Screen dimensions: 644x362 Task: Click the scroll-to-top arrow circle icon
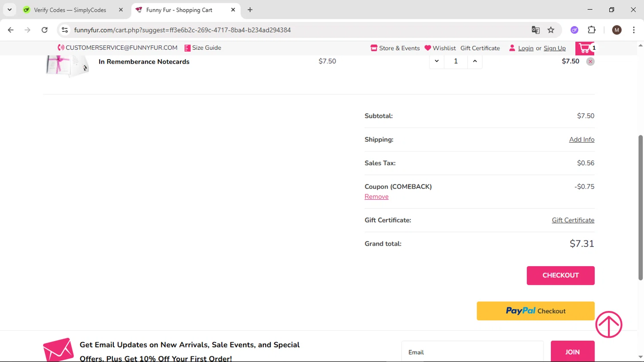tap(609, 324)
